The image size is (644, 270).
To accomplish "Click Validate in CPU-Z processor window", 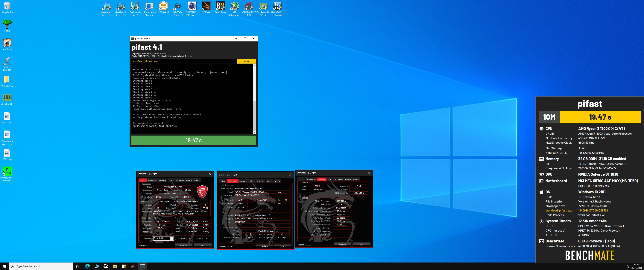I will tap(184, 245).
